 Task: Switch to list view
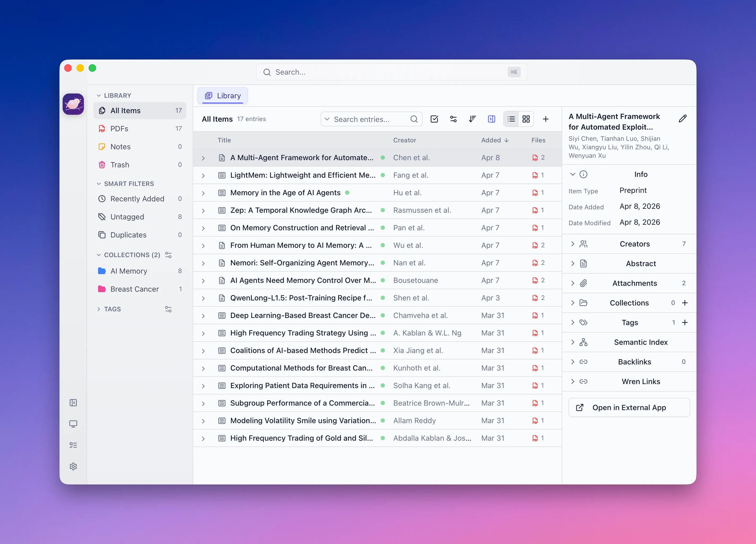coord(511,119)
